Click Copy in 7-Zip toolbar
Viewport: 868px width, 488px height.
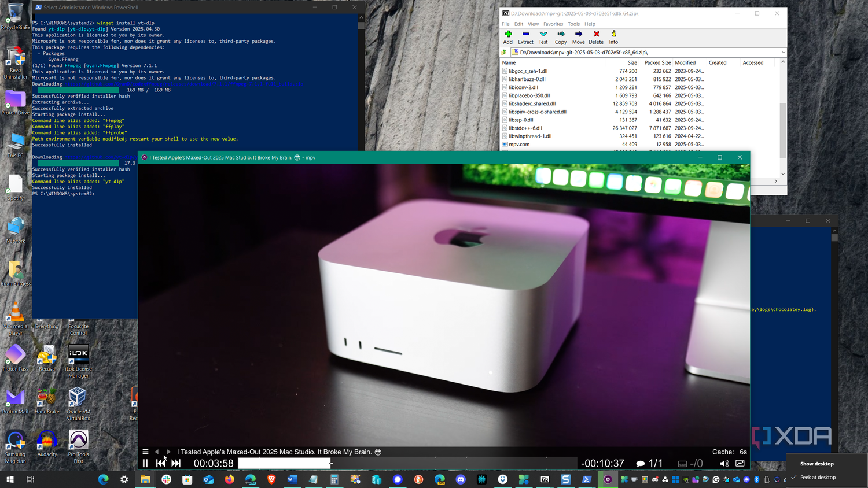(x=561, y=38)
